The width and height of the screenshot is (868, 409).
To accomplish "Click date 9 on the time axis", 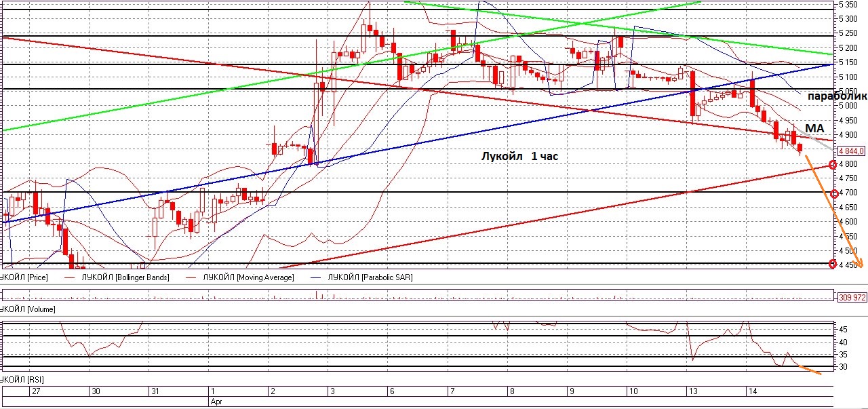I will [571, 391].
